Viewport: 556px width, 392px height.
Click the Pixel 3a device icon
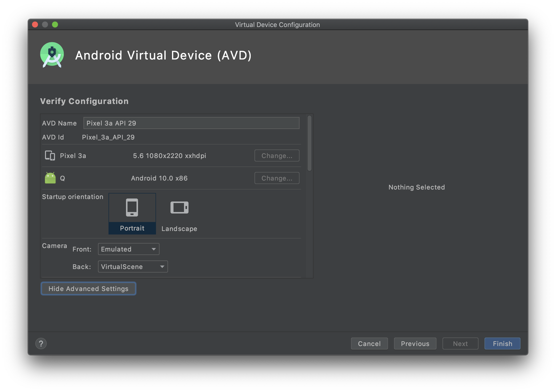coord(50,155)
